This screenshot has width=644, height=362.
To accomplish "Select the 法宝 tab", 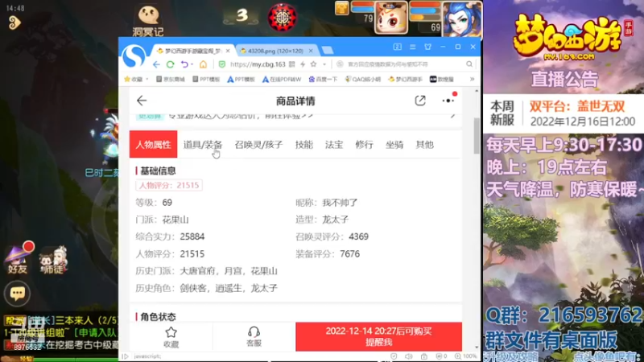I will (334, 145).
